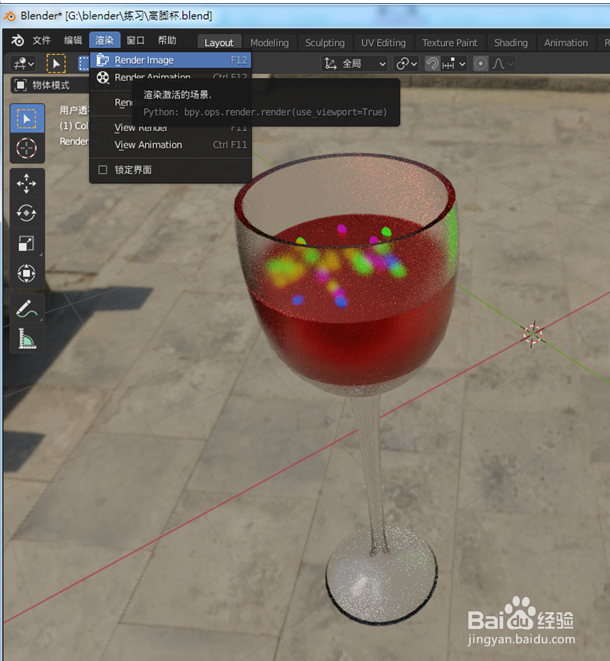Choose View Animation from the menu

(171, 145)
